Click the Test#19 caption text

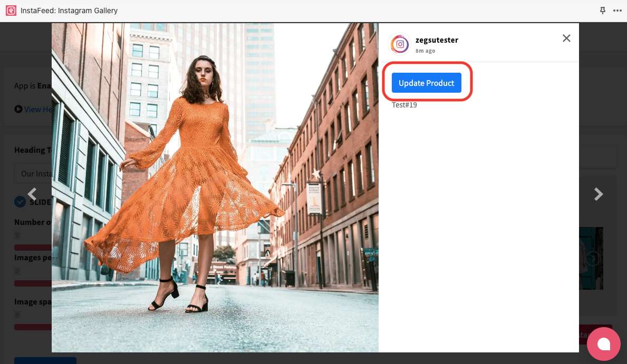404,105
